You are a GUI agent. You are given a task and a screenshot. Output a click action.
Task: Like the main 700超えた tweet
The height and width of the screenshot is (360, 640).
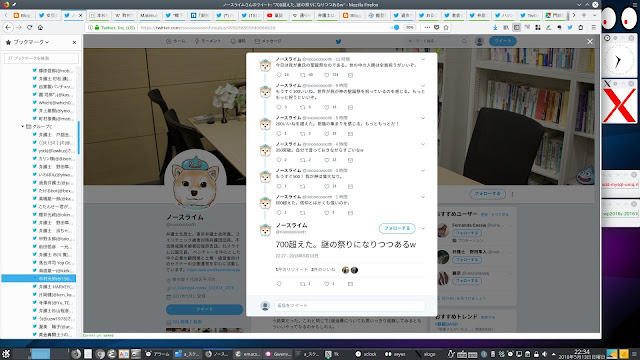point(327,284)
